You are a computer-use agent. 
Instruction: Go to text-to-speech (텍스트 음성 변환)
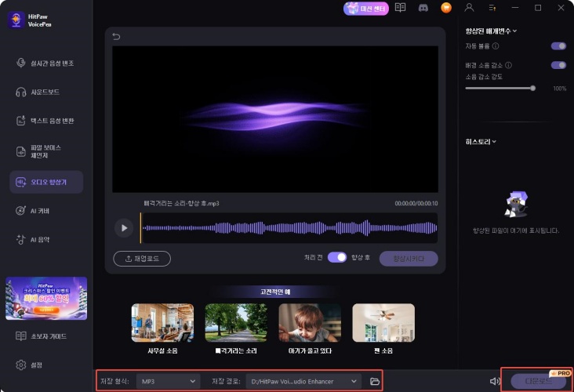46,121
